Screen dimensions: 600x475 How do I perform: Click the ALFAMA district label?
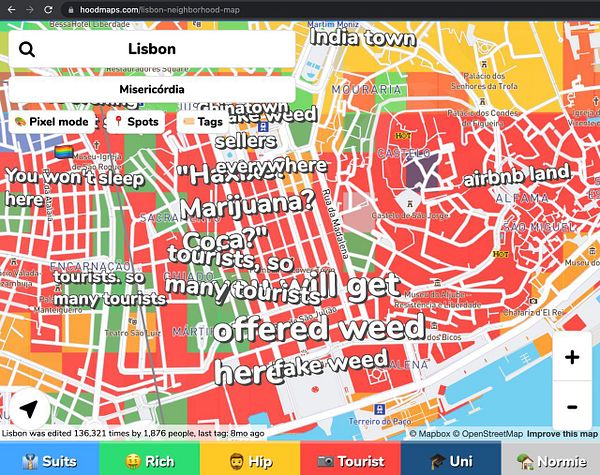[x=522, y=198]
